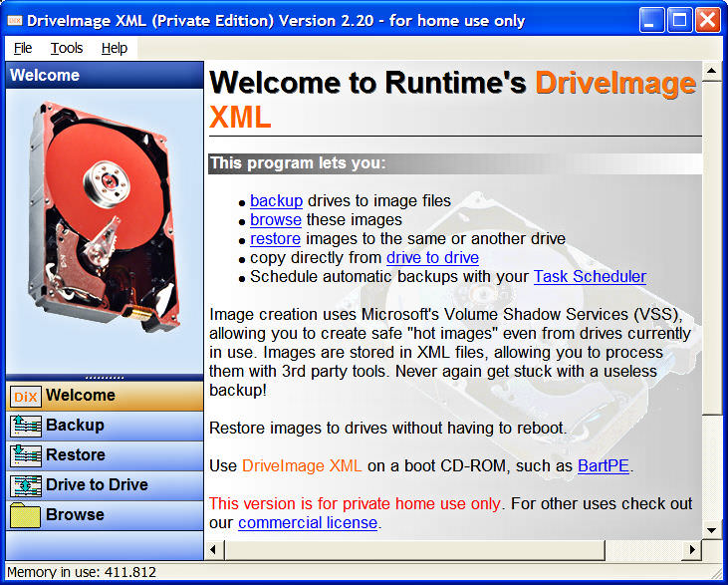This screenshot has width=728, height=585.
Task: Click the Restore icon in sidebar
Action: tap(26, 455)
